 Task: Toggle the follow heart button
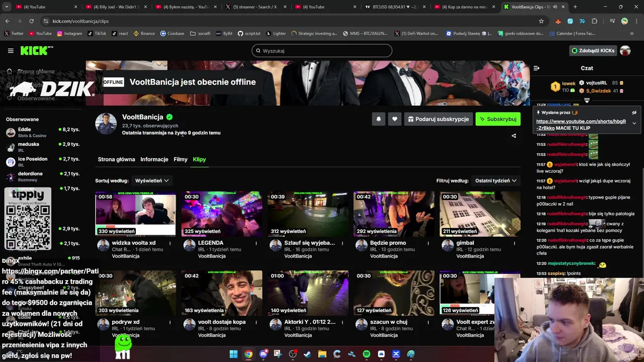pyautogui.click(x=394, y=119)
